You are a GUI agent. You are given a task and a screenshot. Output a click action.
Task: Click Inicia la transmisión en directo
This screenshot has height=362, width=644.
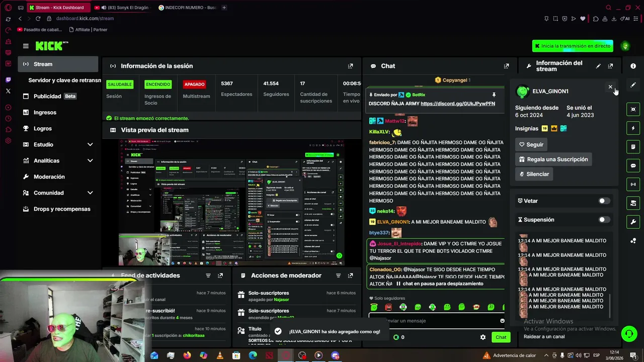pos(573,46)
